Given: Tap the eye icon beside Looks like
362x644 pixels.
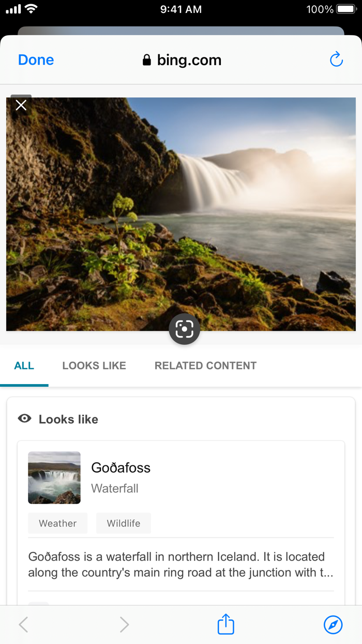Looking at the screenshot, I should click(24, 418).
